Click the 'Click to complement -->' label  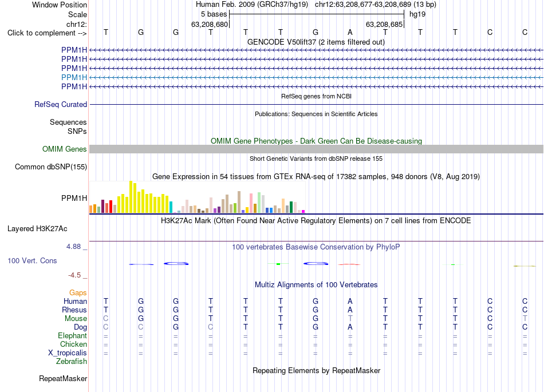47,33
